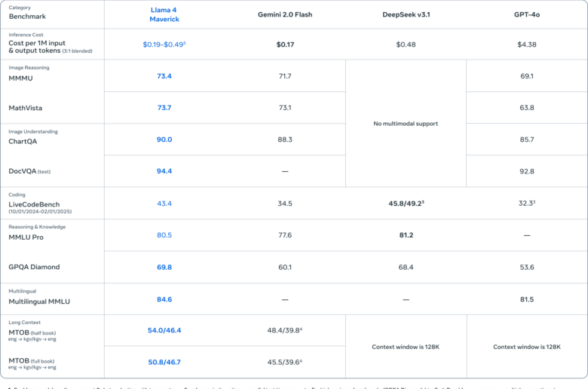Select the DocVQA (test) benchmark label

pyautogui.click(x=29, y=171)
